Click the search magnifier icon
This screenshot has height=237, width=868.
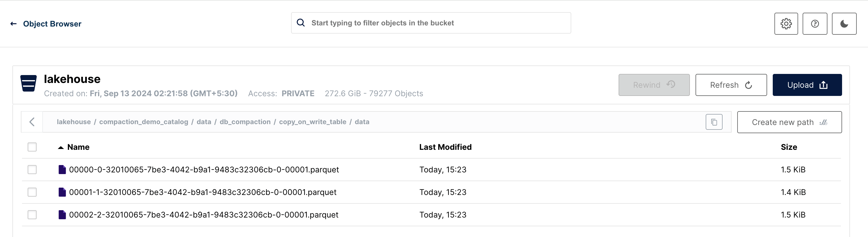[x=301, y=23]
